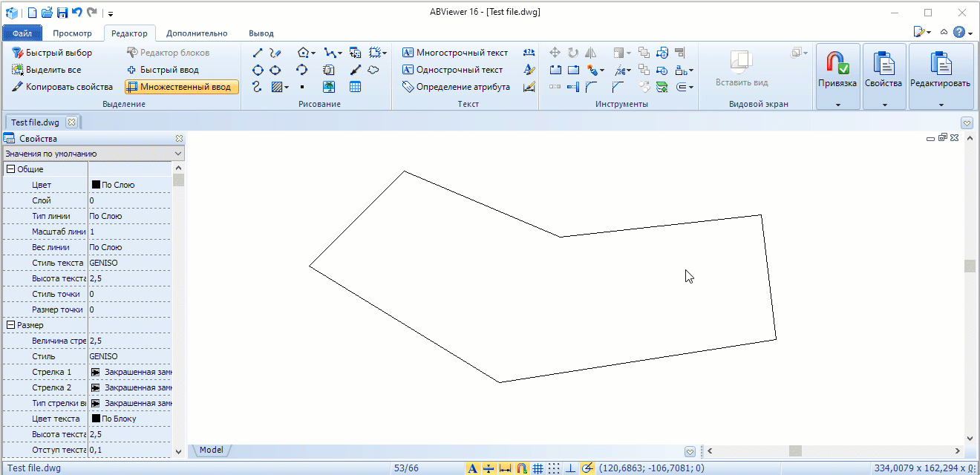Save the drawing with the floppy icon

[x=62, y=13]
